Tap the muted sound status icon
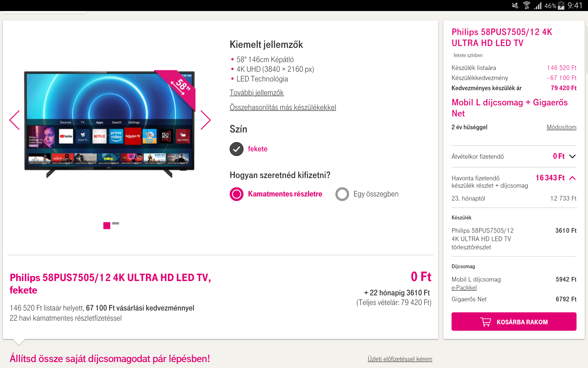This screenshot has height=368, width=588. point(515,5)
